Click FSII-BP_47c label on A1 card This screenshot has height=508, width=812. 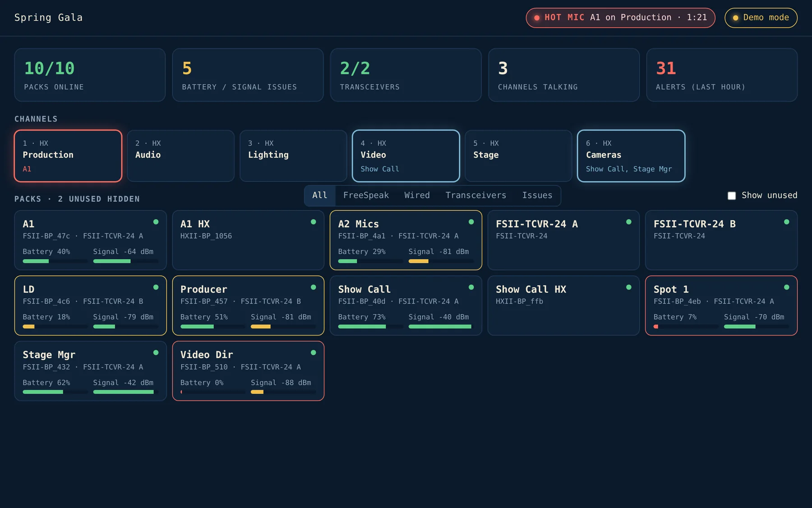click(x=46, y=236)
